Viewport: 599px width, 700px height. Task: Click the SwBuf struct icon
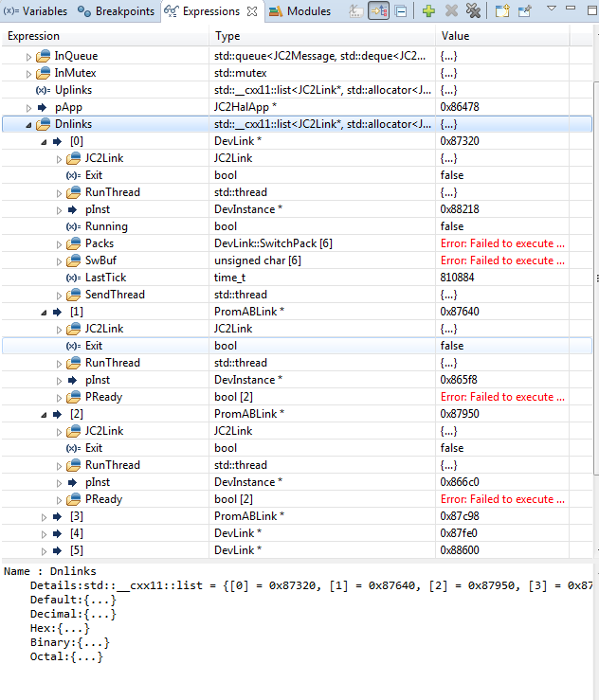[x=74, y=260]
